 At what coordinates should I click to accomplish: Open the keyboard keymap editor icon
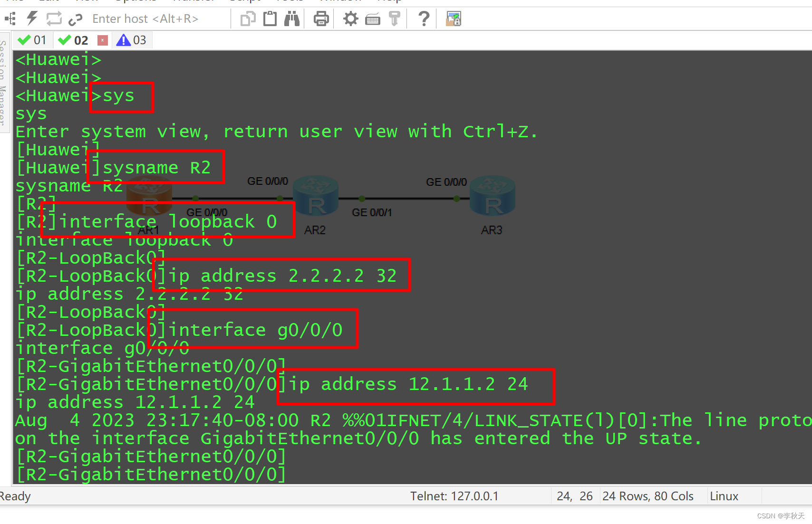coord(373,19)
